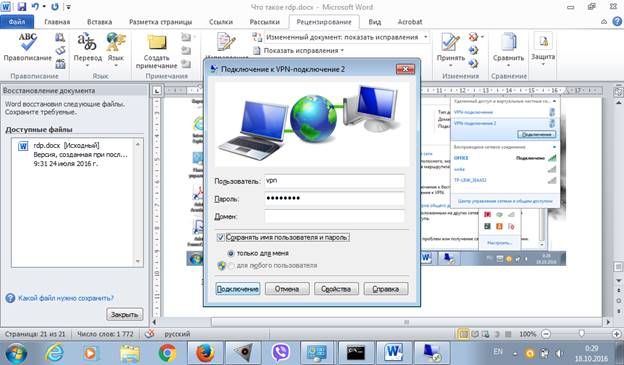624x365 pixels.
Task: Open the Quick Access Toolbar customize arrow
Action: [68, 7]
